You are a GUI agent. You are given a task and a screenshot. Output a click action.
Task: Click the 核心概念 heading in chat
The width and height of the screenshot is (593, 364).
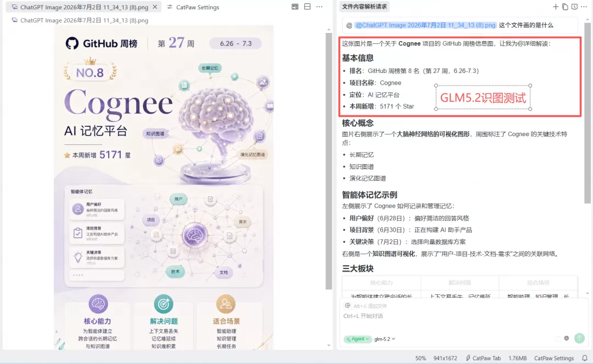click(358, 123)
